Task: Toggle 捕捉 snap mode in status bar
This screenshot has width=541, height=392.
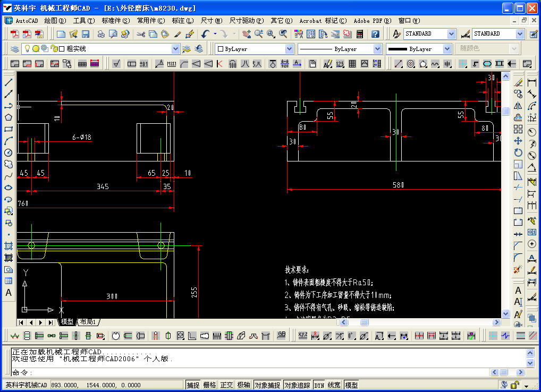Action: point(193,385)
